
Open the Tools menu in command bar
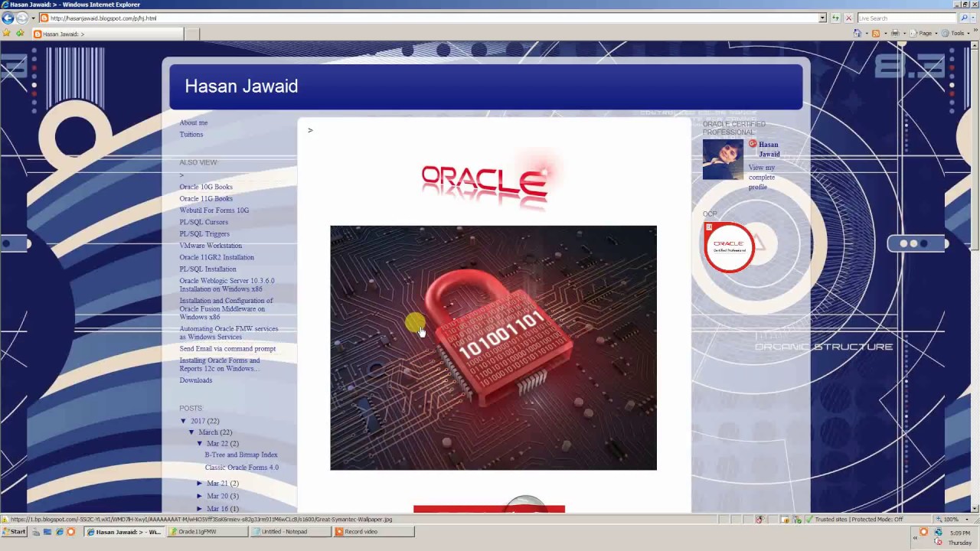(x=956, y=33)
